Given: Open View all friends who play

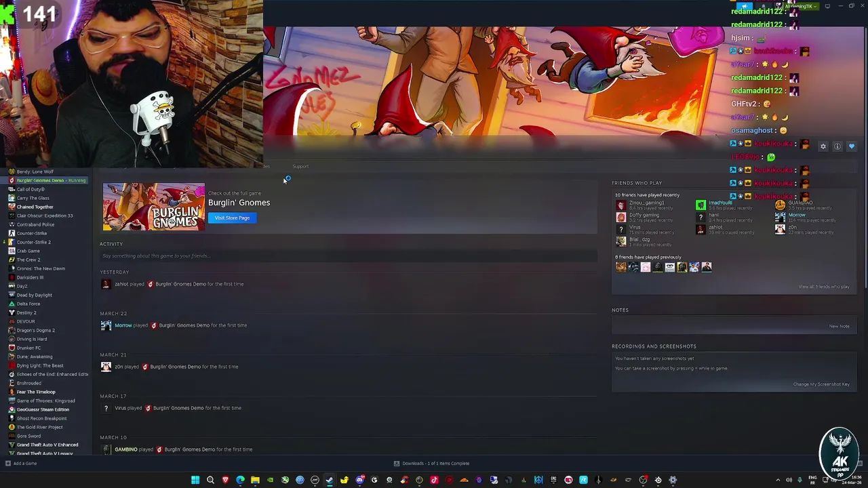Looking at the screenshot, I should (824, 287).
